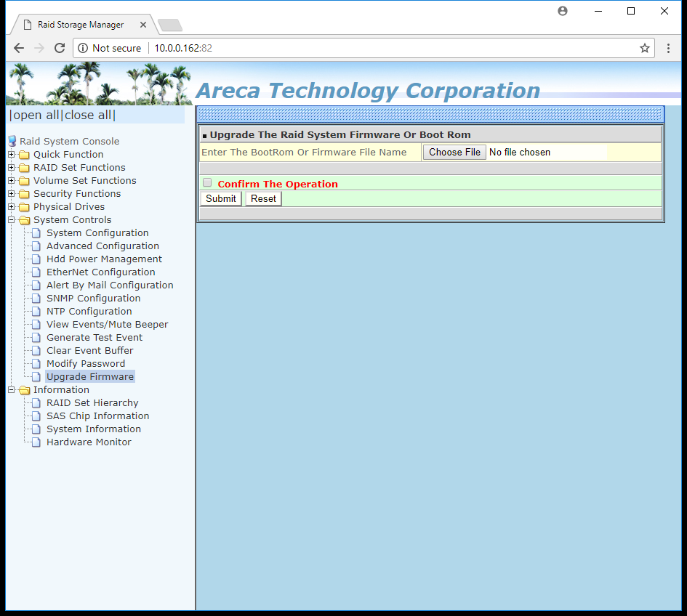Close the Raid Storage Manager tab

pyautogui.click(x=142, y=25)
